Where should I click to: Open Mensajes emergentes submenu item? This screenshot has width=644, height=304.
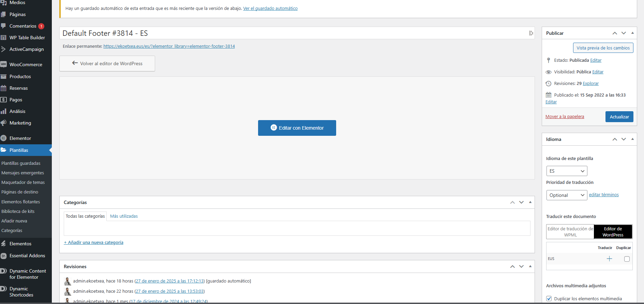click(x=23, y=173)
